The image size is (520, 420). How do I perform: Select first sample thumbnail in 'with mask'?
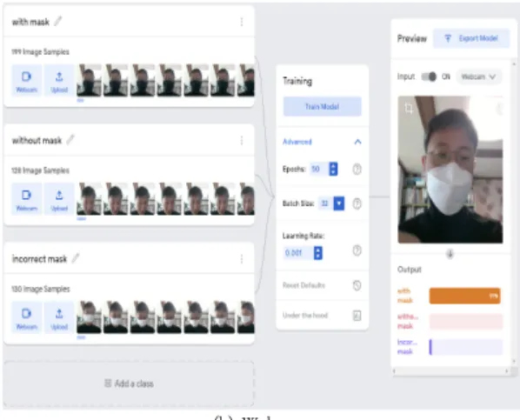pos(89,81)
